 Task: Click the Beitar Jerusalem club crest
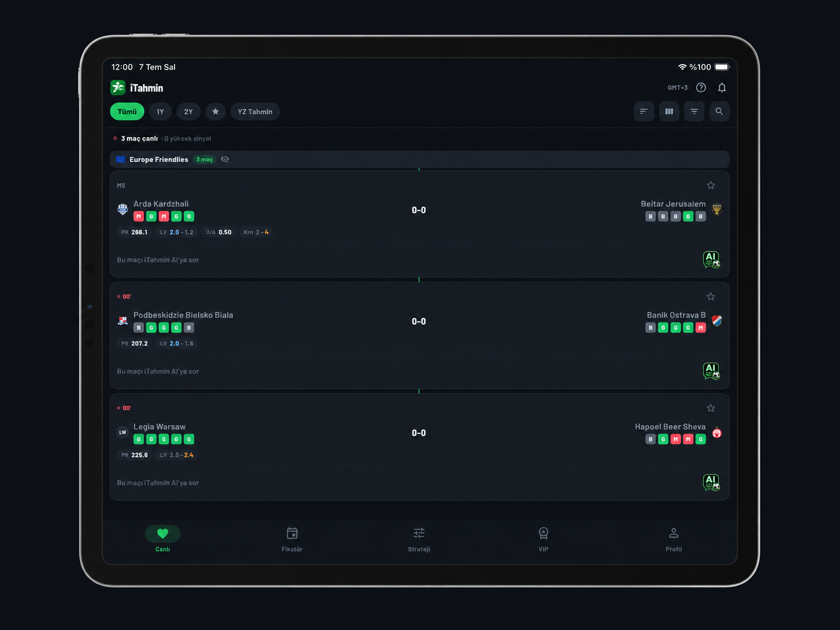717,209
